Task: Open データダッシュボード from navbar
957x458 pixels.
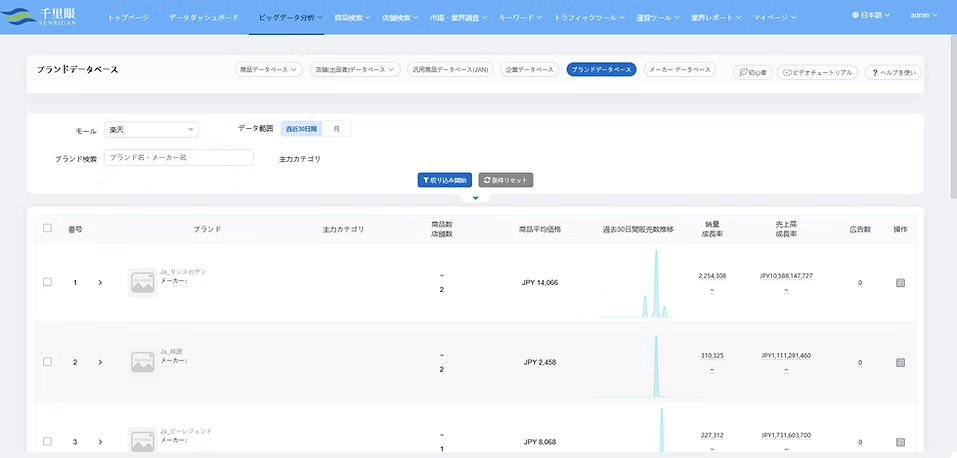Action: pyautogui.click(x=204, y=18)
